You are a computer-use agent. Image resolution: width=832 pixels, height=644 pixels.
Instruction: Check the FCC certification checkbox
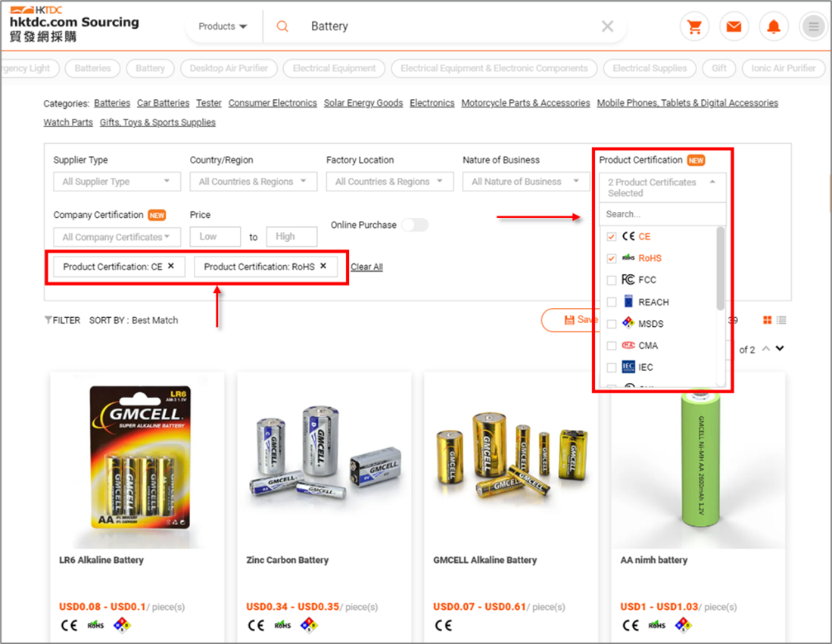coord(611,280)
